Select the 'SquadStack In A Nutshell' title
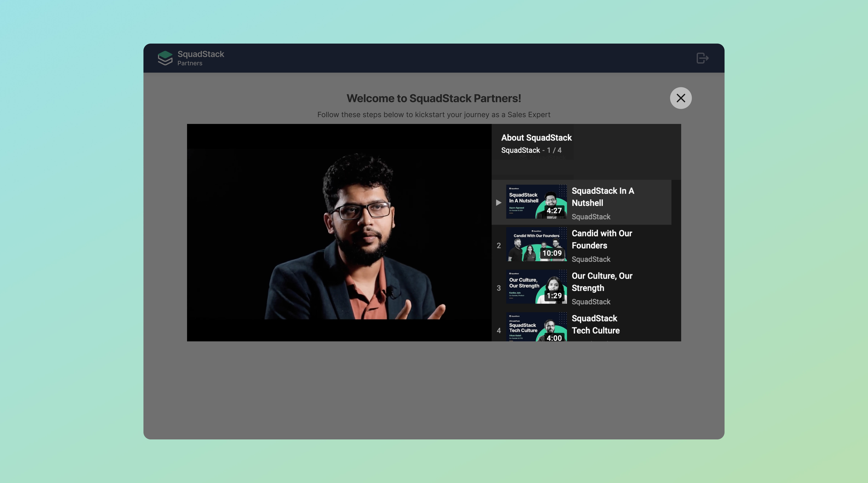This screenshot has height=483, width=868. (x=603, y=197)
